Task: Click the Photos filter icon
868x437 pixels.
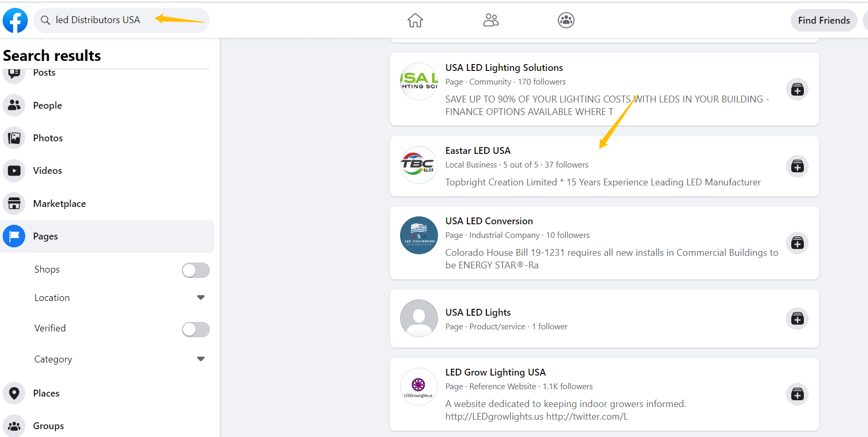Action: point(14,138)
